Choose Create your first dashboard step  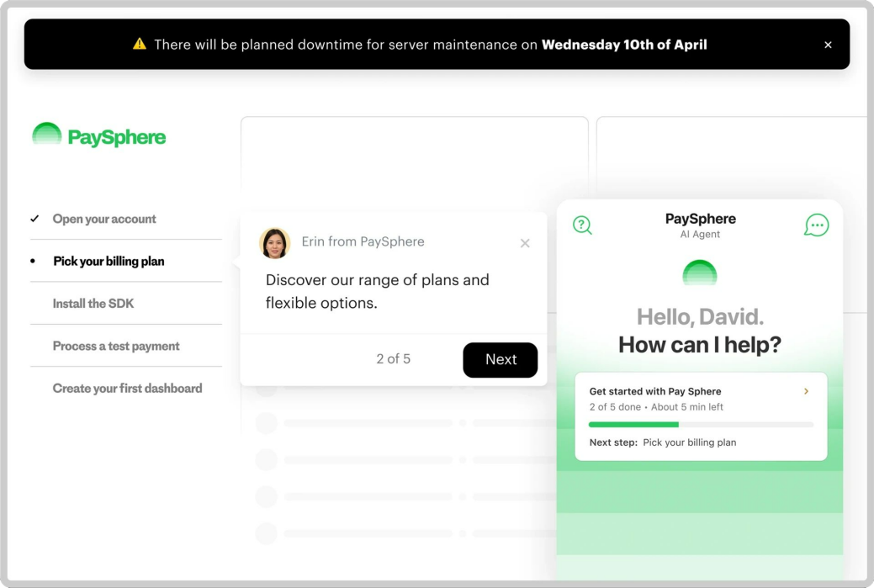[x=127, y=389]
